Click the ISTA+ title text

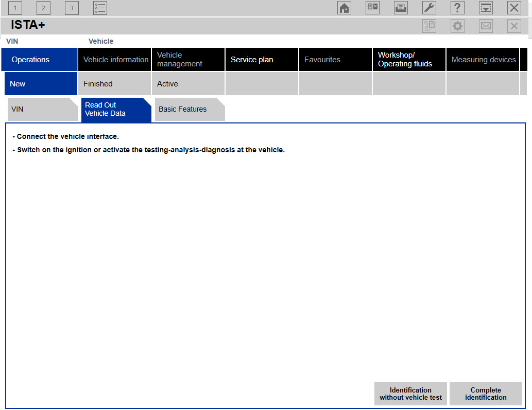[x=28, y=25]
